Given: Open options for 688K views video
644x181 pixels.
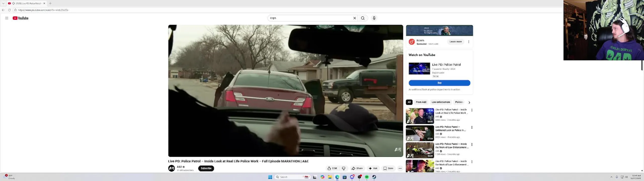Looking at the screenshot, I should pyautogui.click(x=472, y=110).
